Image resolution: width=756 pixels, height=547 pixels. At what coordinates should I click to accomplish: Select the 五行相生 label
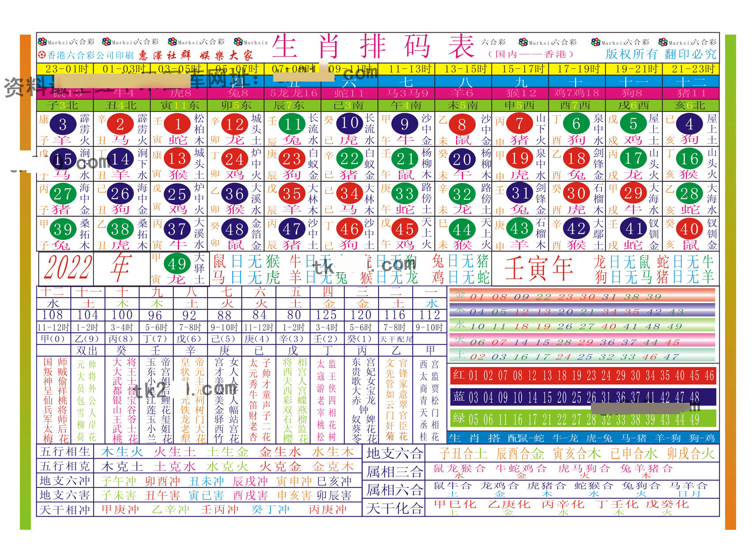click(x=65, y=452)
